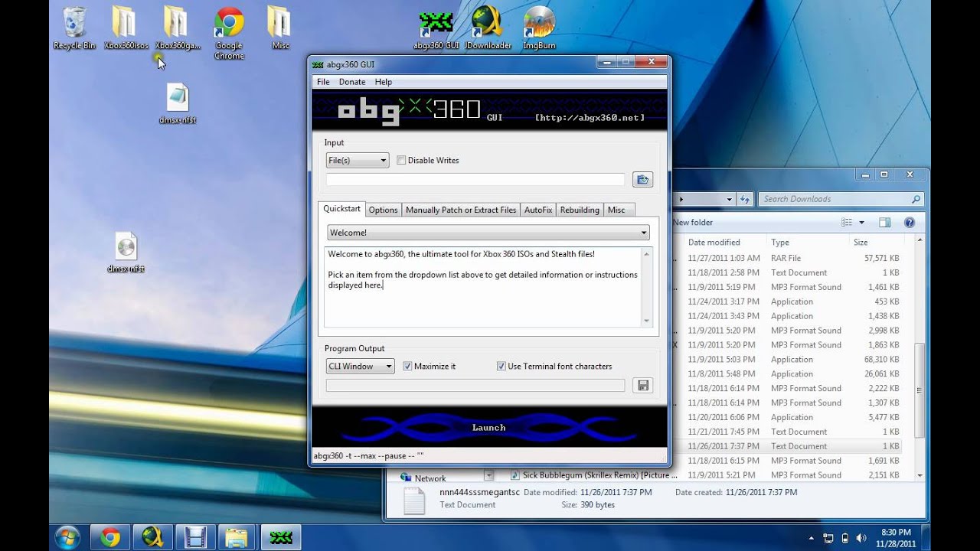Uncheck the Maximize it checkbox
Screen dimensions: 980x551
(407, 366)
